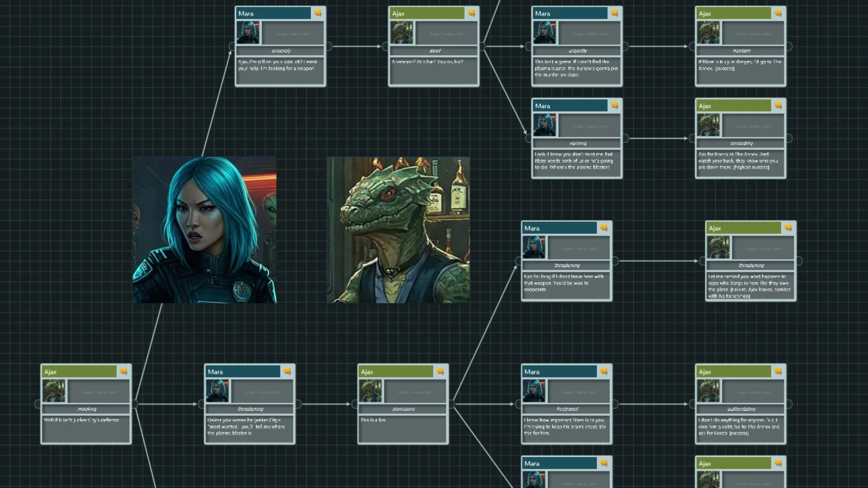868x488 pixels.
Task: Click speech bubble icon on Ajax 'conceding' node
Action: click(x=778, y=106)
